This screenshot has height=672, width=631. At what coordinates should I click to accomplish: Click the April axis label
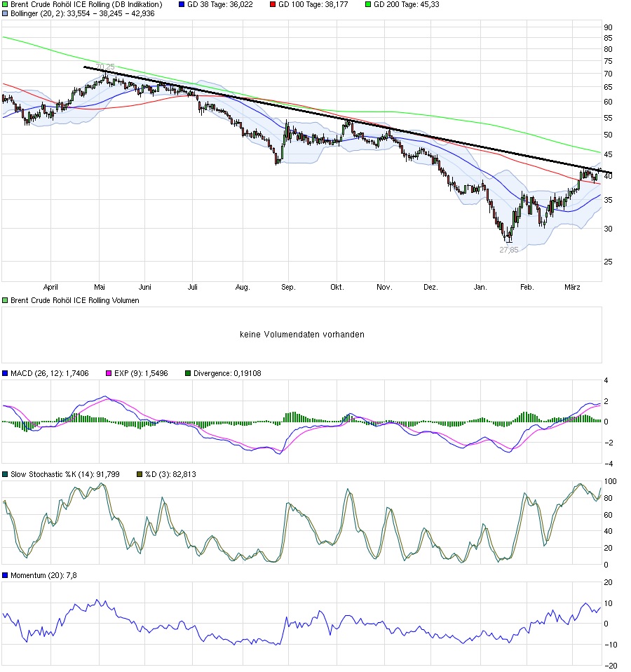point(50,286)
